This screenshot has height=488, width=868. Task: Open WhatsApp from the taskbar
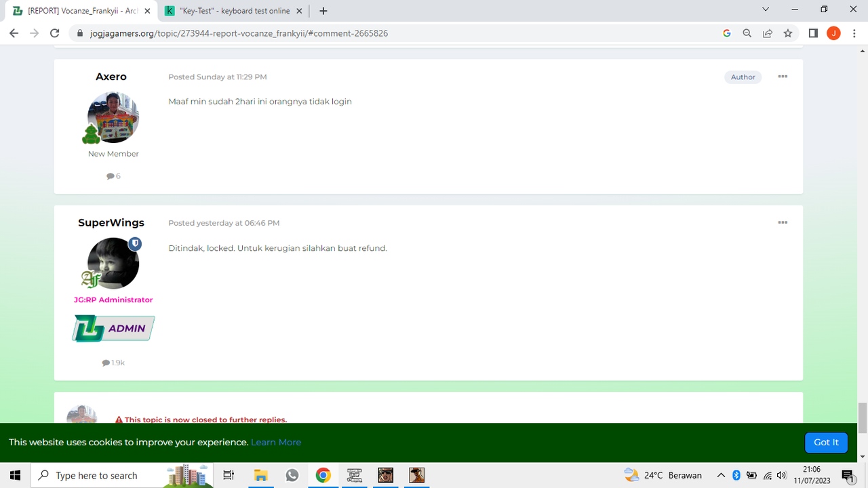[292, 475]
